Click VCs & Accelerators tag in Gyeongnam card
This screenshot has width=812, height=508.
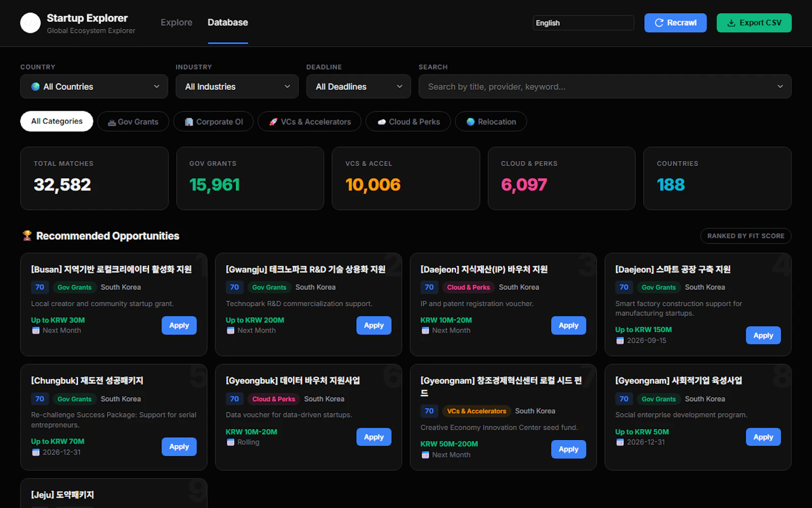coord(477,411)
